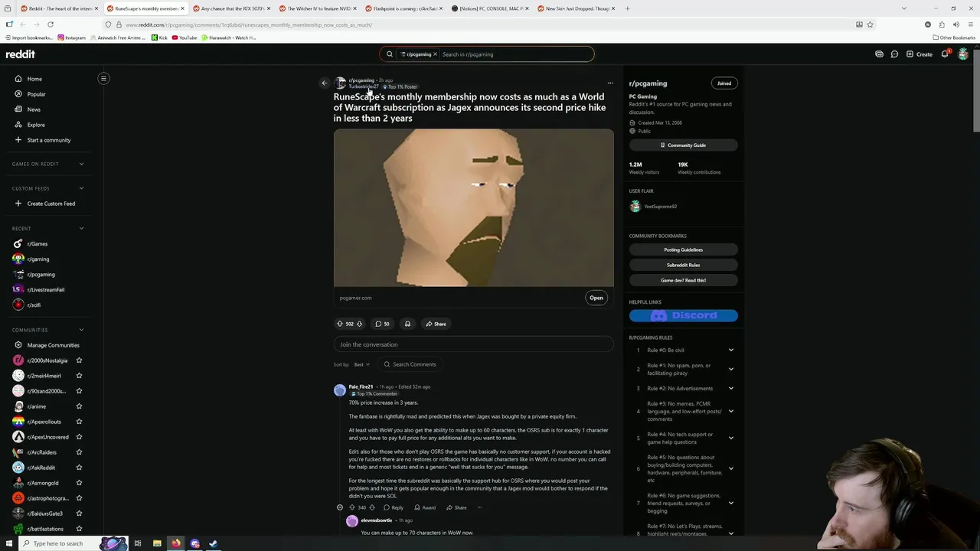Click the Joined button for r/pcgaming
The image size is (980, 551).
[724, 83]
